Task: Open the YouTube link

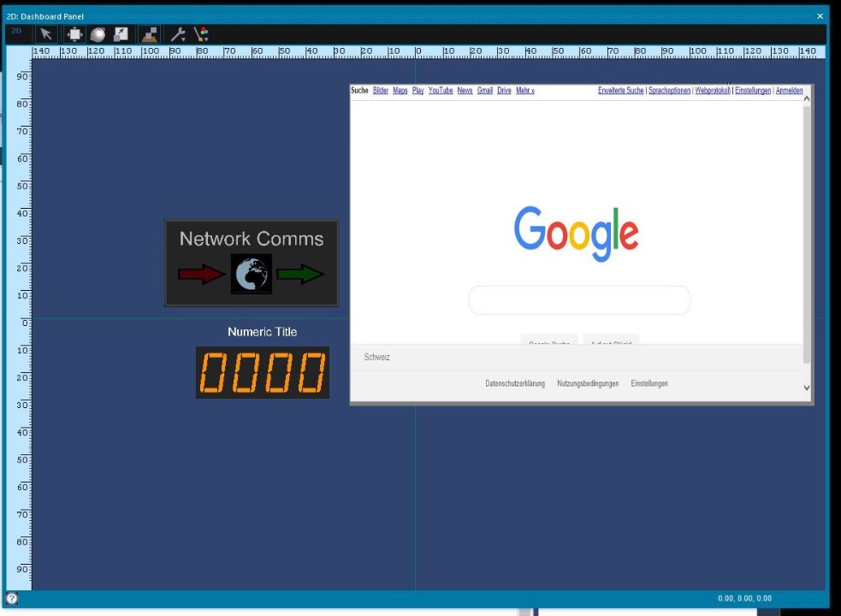Action: click(x=441, y=91)
